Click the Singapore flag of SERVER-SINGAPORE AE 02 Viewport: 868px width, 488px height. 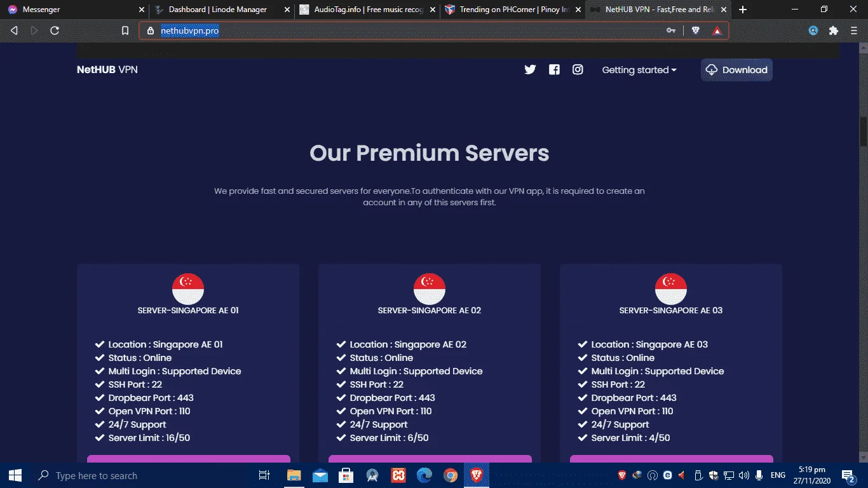(430, 289)
